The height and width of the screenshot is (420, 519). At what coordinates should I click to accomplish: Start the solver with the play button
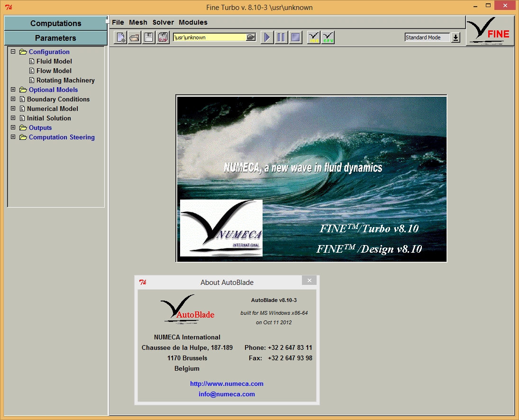267,37
